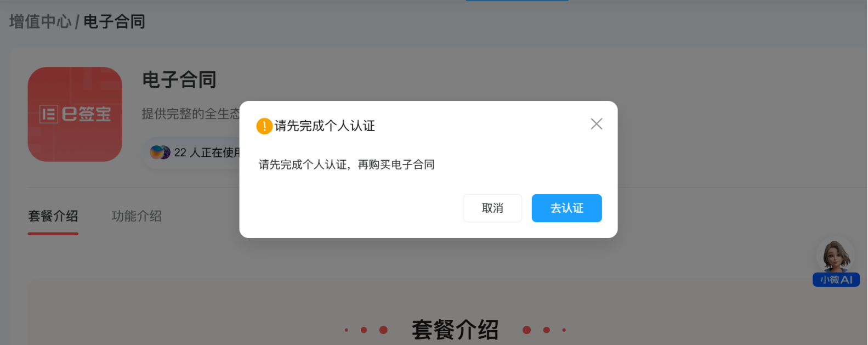Click the 取消 button
Viewport: 868px width, 345px height.
[x=492, y=208]
